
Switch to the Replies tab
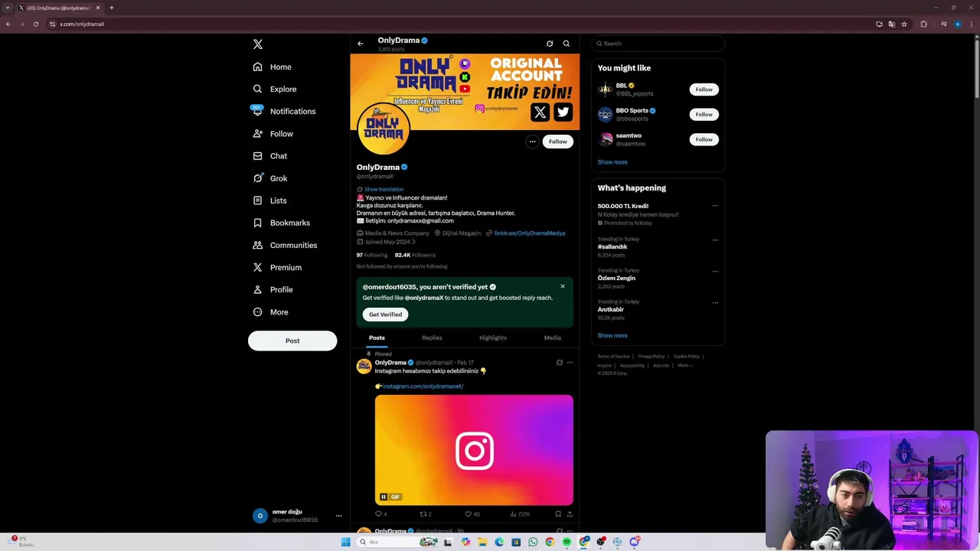(x=432, y=337)
